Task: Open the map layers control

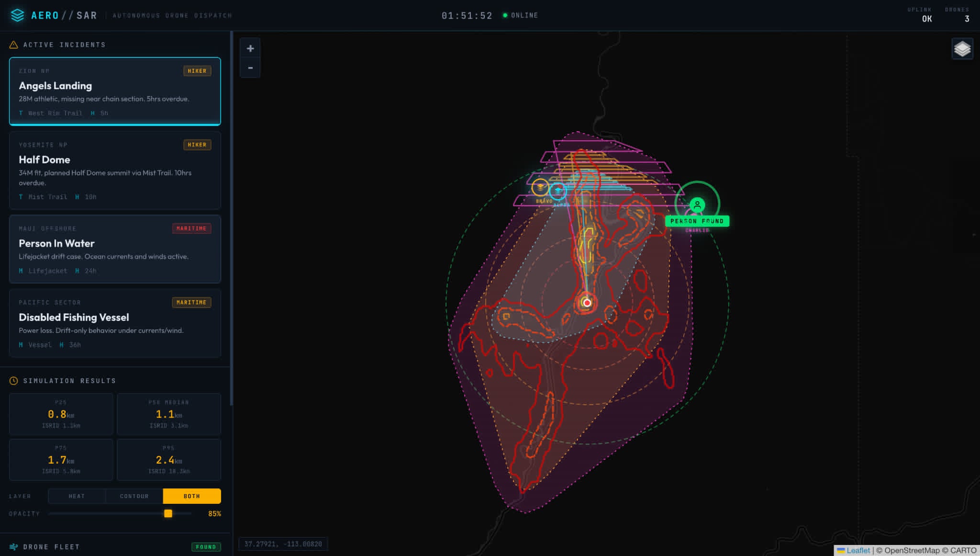Action: pos(962,49)
